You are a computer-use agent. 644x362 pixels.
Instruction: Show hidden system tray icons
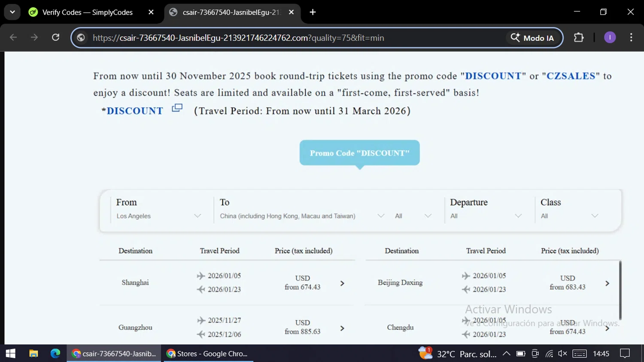coord(507,353)
